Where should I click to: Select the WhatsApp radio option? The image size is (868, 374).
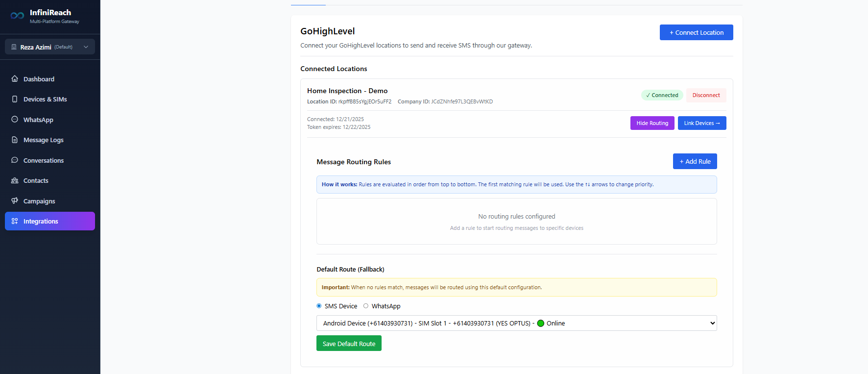click(x=366, y=306)
